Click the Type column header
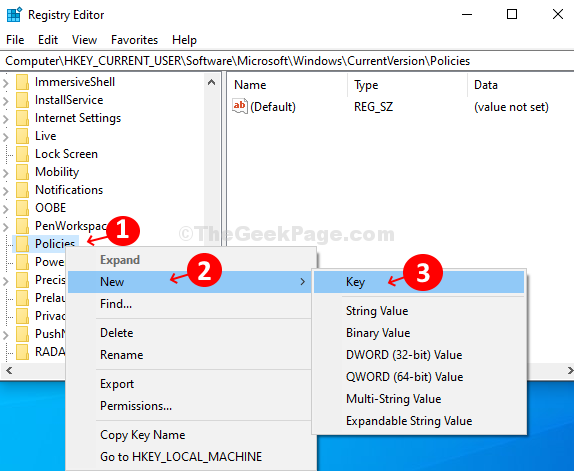Viewport: 574px width, 471px height. 407,85
